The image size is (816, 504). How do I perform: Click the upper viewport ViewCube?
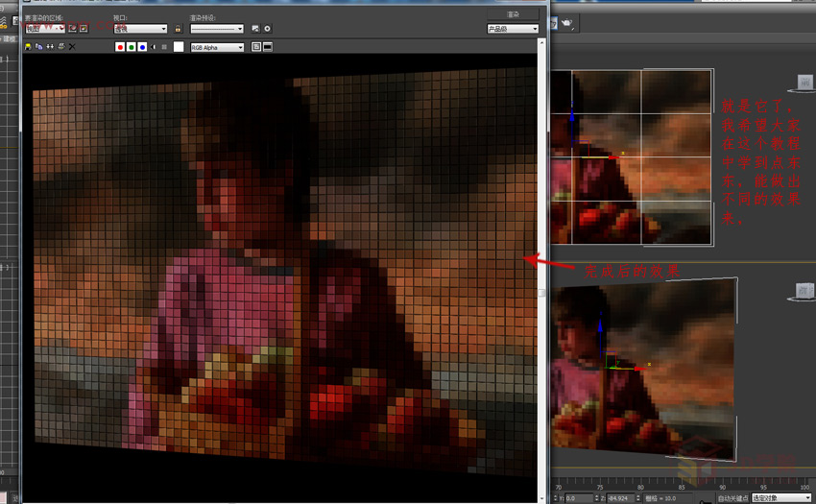[804, 84]
